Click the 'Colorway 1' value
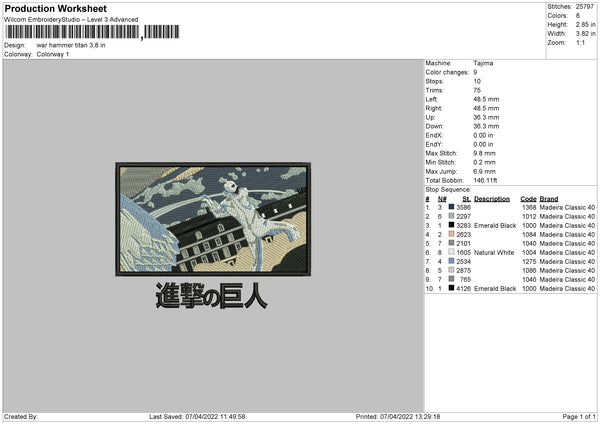600x424 pixels. [x=53, y=54]
